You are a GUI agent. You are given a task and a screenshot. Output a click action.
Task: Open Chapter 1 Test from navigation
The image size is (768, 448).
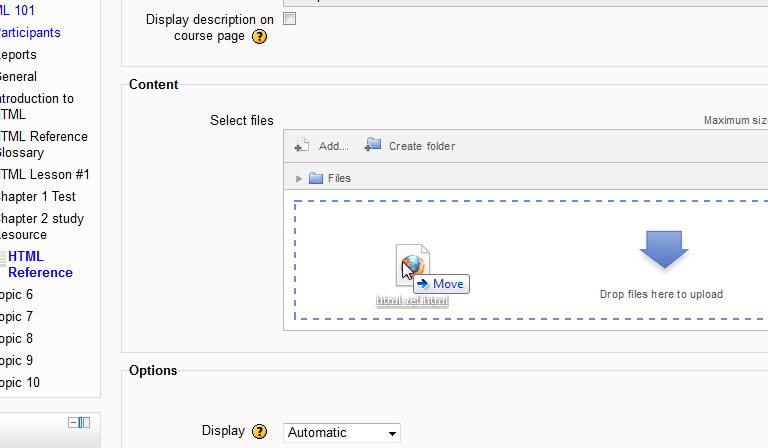coord(37,196)
